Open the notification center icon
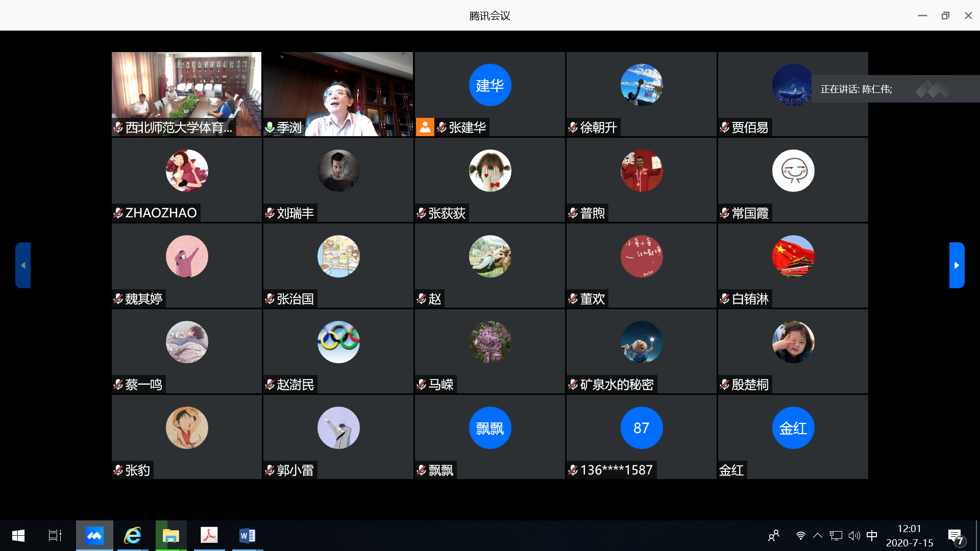 tap(956, 536)
